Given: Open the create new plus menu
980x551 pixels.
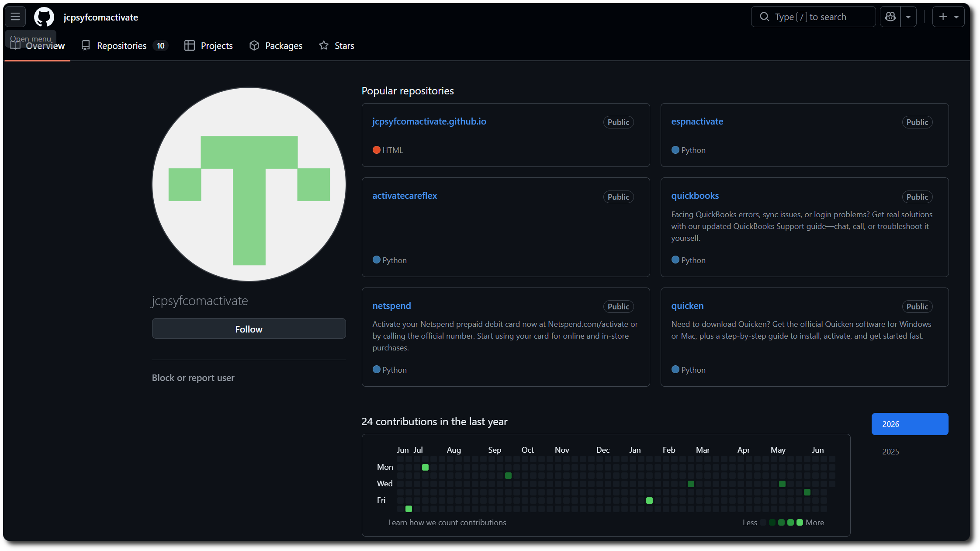Looking at the screenshot, I should click(948, 17).
